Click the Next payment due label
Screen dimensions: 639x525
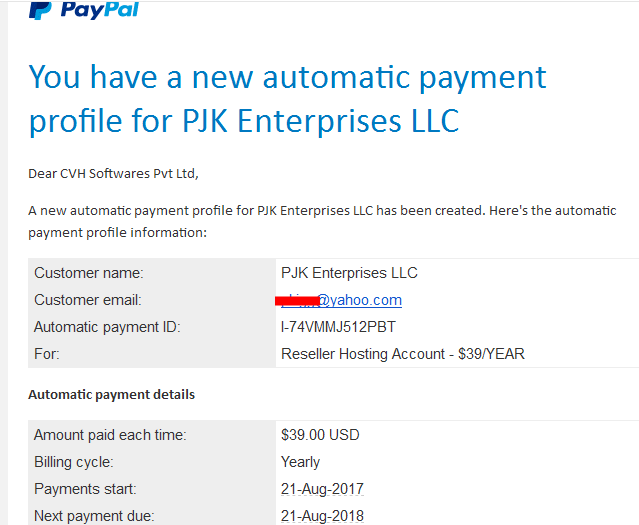(94, 516)
